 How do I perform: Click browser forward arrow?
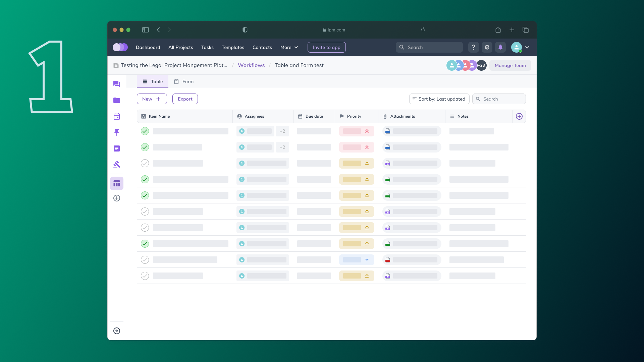point(169,30)
